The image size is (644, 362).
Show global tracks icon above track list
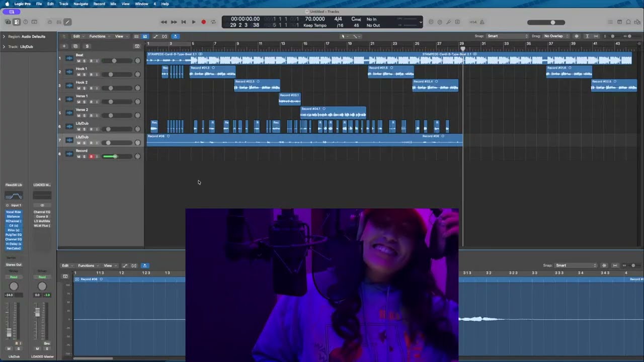point(137,46)
